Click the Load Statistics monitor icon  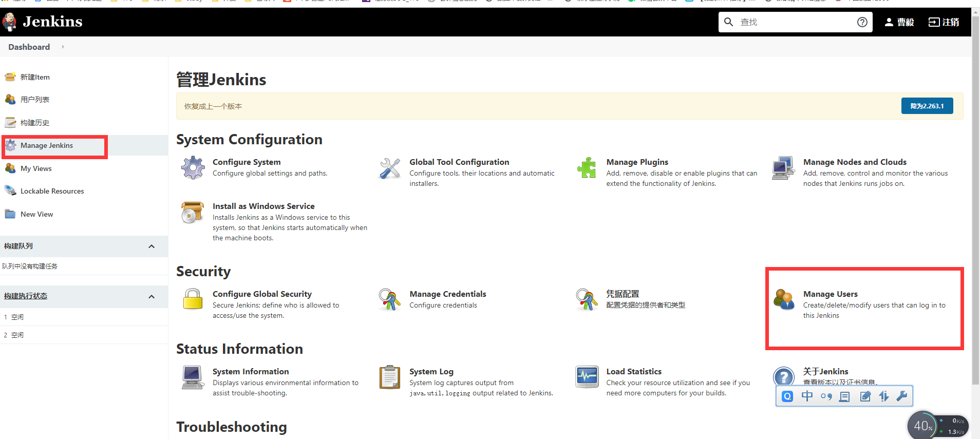coord(587,377)
